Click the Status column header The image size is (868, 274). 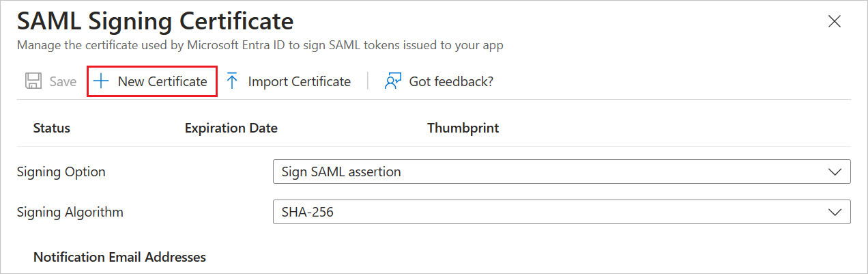[x=51, y=128]
